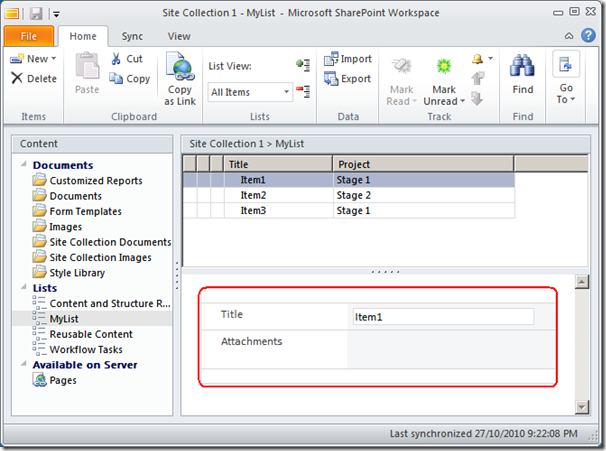Open the All Items list view dropdown
This screenshot has width=606, height=451.
[250, 92]
